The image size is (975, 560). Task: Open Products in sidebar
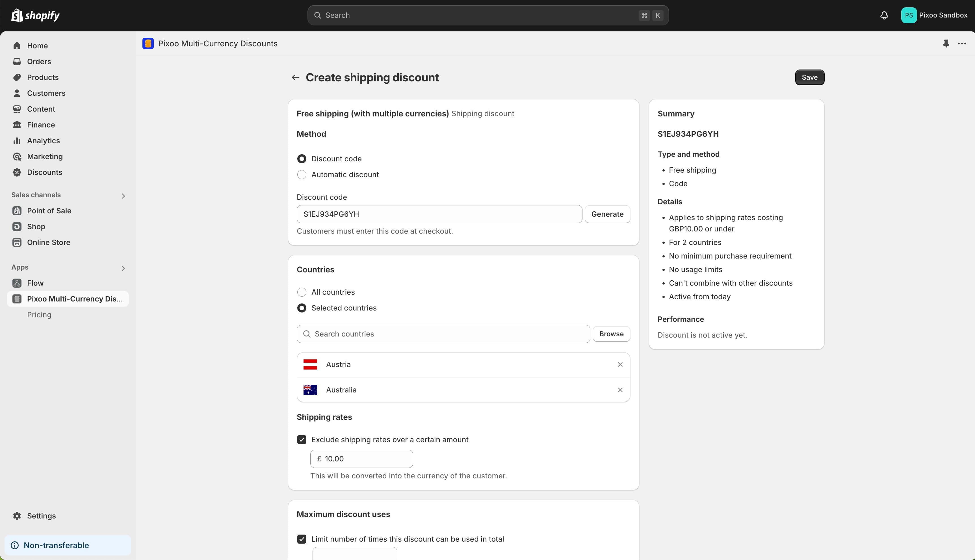pos(68,77)
